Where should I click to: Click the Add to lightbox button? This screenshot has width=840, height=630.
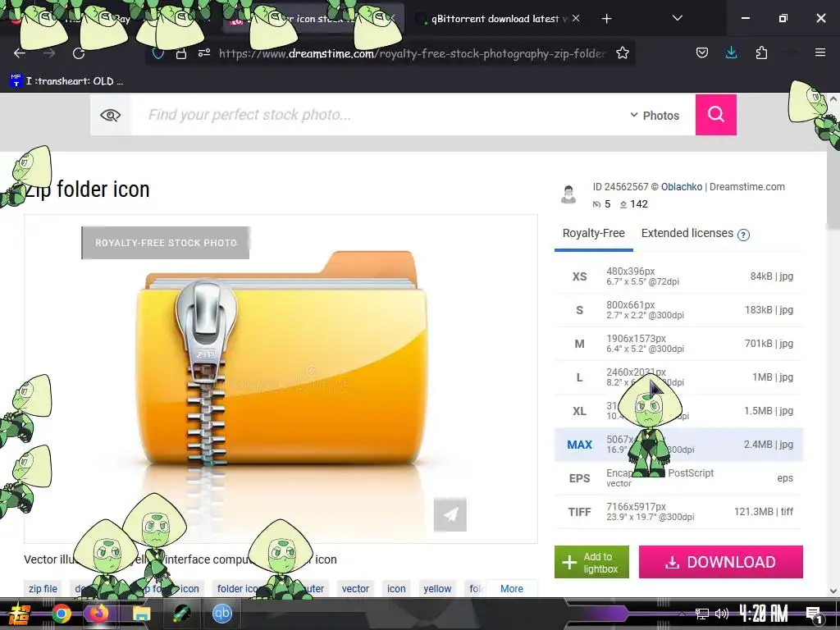click(x=591, y=562)
